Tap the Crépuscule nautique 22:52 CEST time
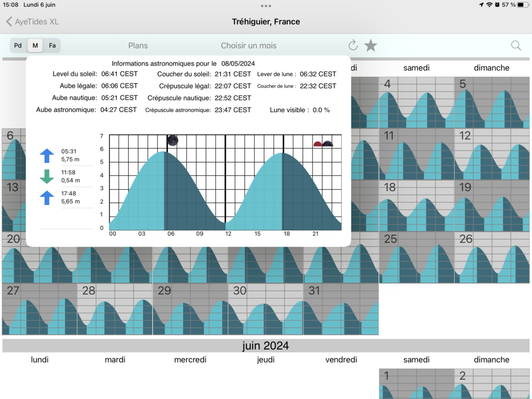Screen dimensions: 532x399 pos(233,98)
